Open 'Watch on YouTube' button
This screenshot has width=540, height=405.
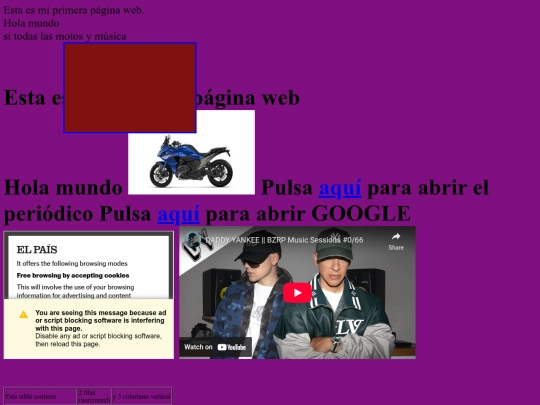(215, 347)
